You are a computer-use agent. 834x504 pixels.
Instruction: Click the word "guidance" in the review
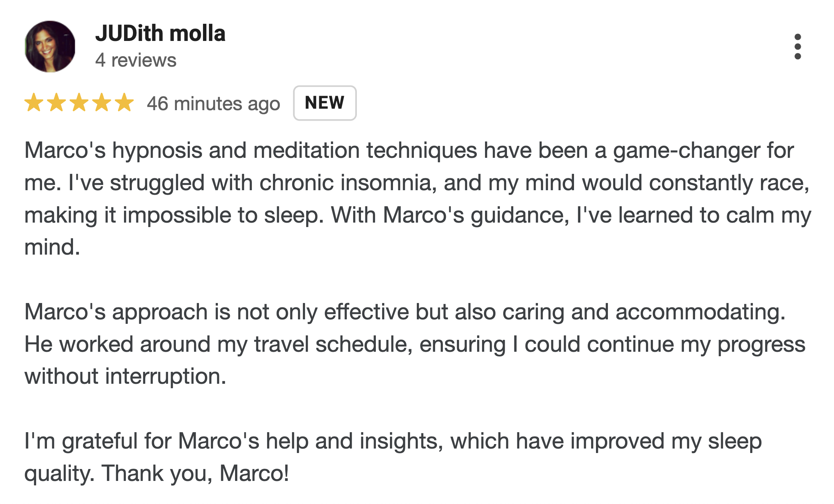[x=517, y=216]
